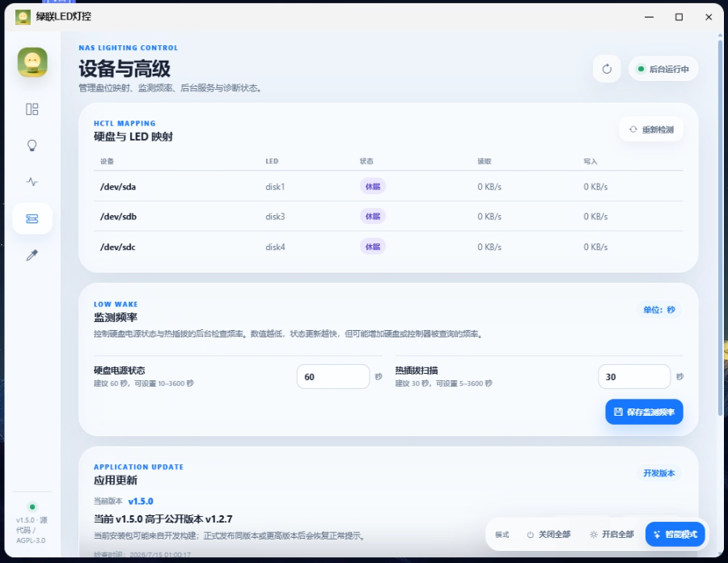
Task: Click the 硬盘电源状态 interval input field
Action: [x=333, y=377]
